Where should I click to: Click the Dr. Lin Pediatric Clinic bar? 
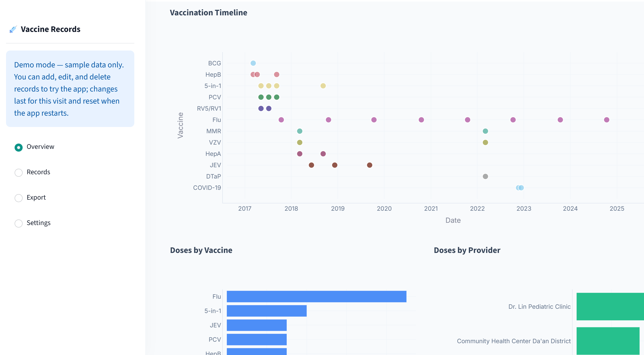[610, 306]
